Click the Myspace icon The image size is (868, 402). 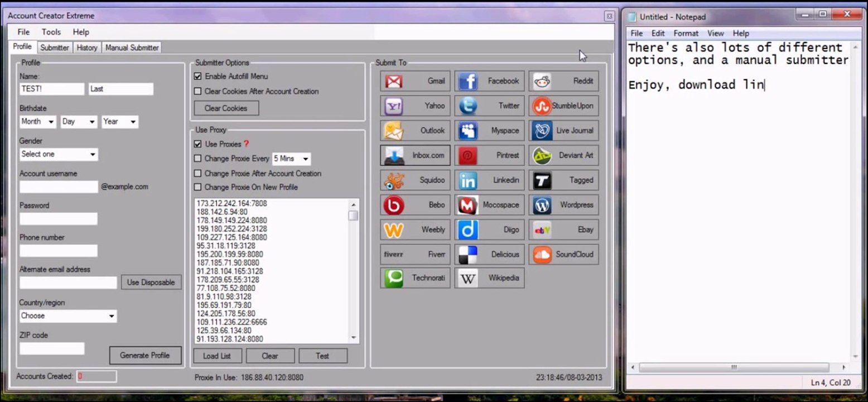467,131
